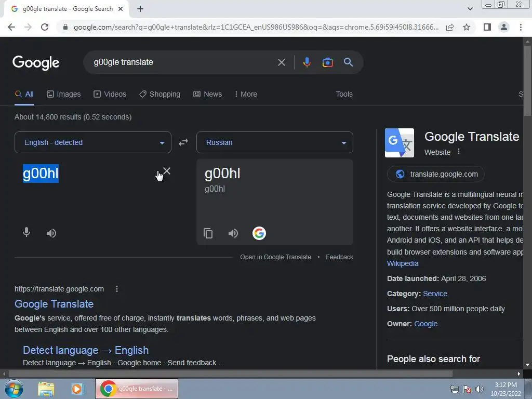The width and height of the screenshot is (532, 399).
Task: Open search Tools options
Action: point(344,94)
